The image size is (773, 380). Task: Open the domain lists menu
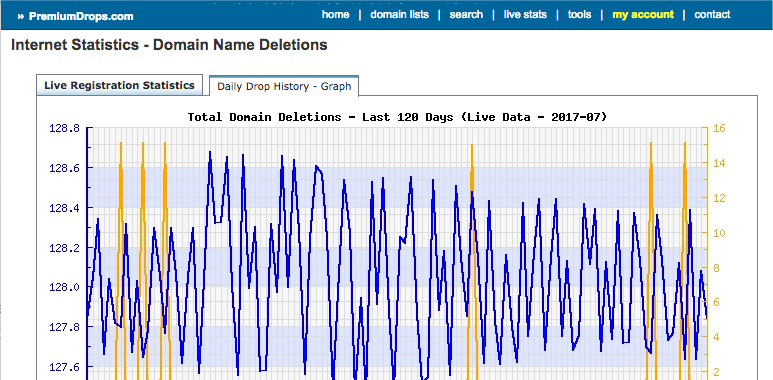click(399, 14)
